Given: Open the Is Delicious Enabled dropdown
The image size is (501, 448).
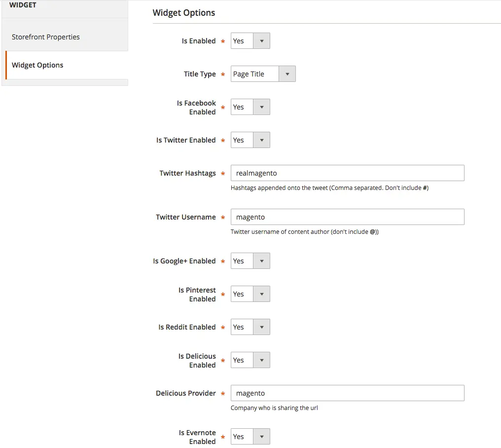Looking at the screenshot, I should click(250, 360).
